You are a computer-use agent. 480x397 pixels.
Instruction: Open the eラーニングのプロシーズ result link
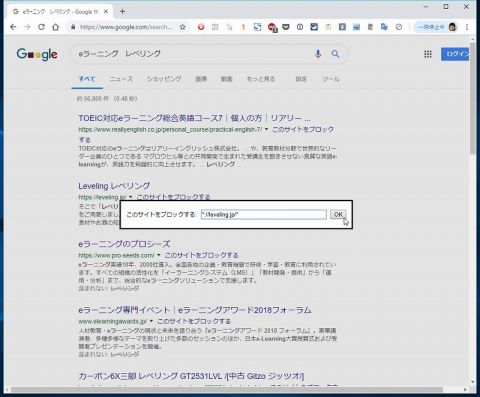point(124,244)
